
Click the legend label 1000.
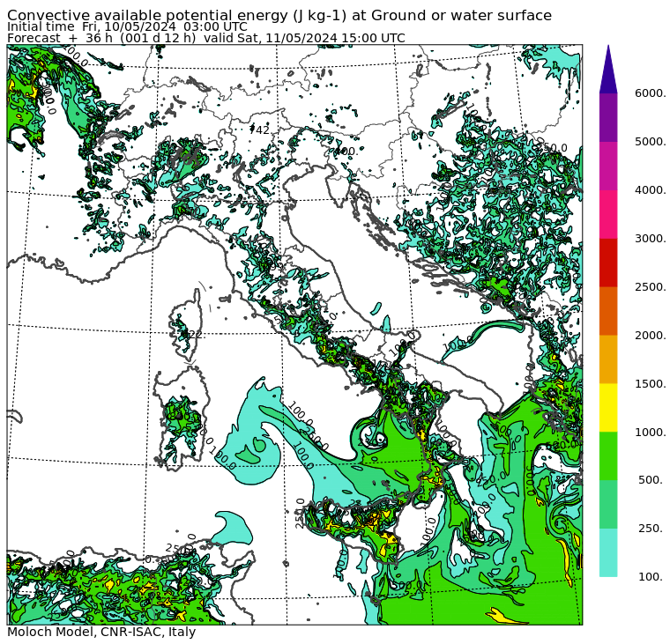650,433
